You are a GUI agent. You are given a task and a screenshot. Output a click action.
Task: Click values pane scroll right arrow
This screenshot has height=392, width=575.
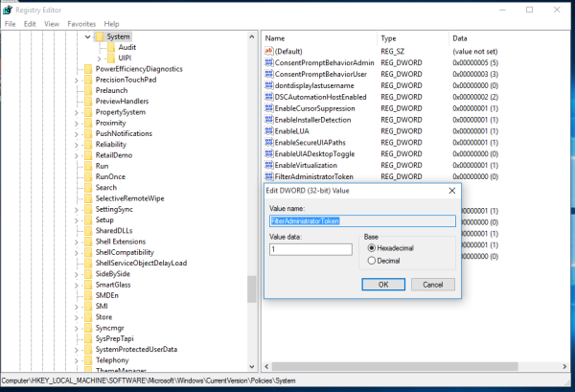564,367
